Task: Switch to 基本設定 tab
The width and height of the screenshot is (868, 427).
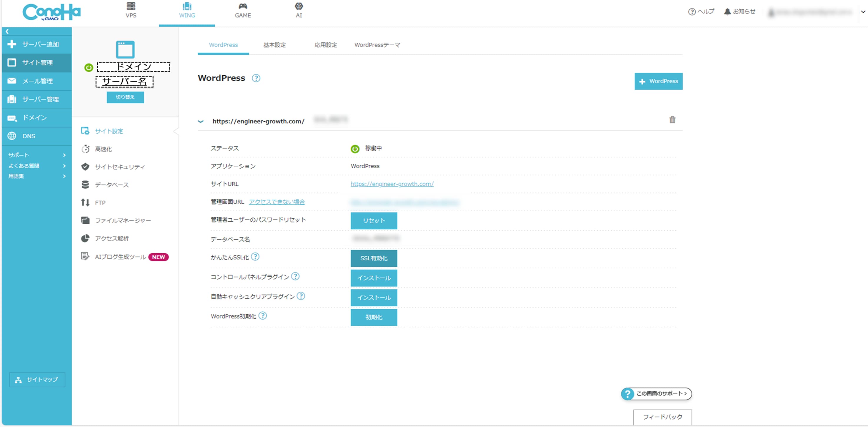Action: (274, 45)
